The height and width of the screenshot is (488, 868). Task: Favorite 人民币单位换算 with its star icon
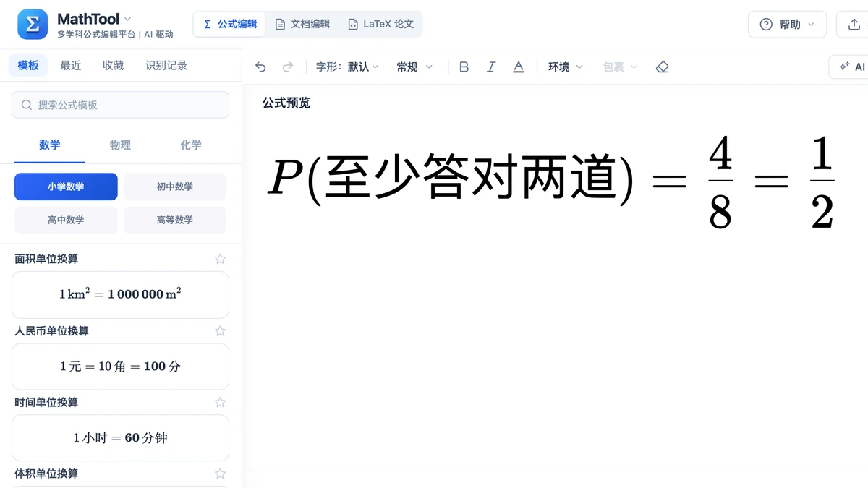click(x=221, y=330)
